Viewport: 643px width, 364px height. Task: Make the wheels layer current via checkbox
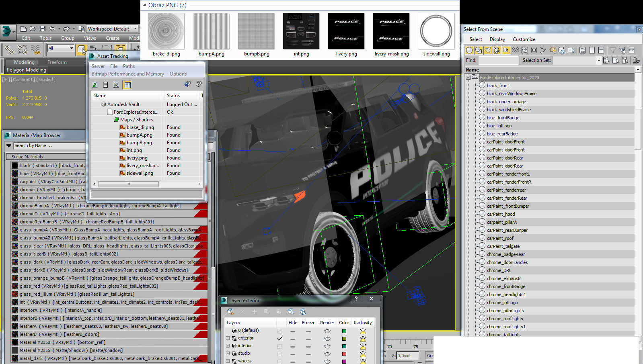coord(279,362)
